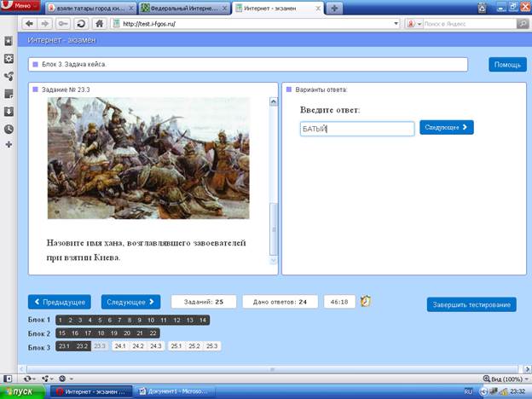This screenshot has height=399, width=532.
Task: Open task 24.3 in Блок 3
Action: pyautogui.click(x=156, y=346)
